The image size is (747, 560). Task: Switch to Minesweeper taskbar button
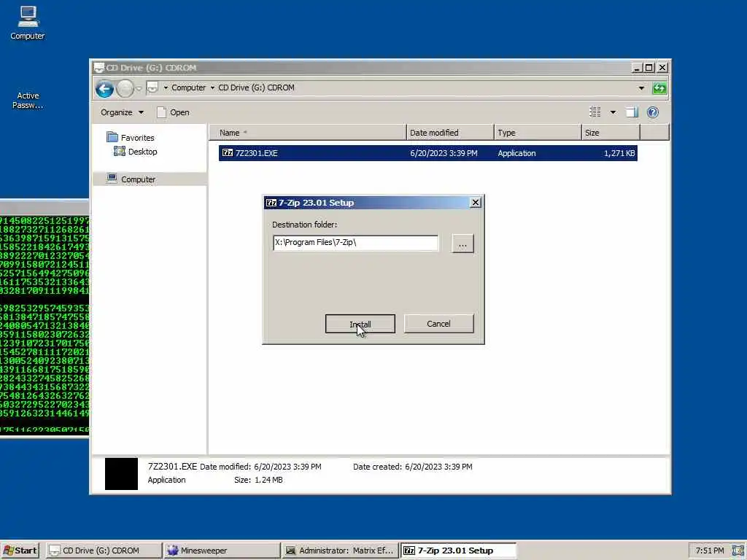(221, 551)
